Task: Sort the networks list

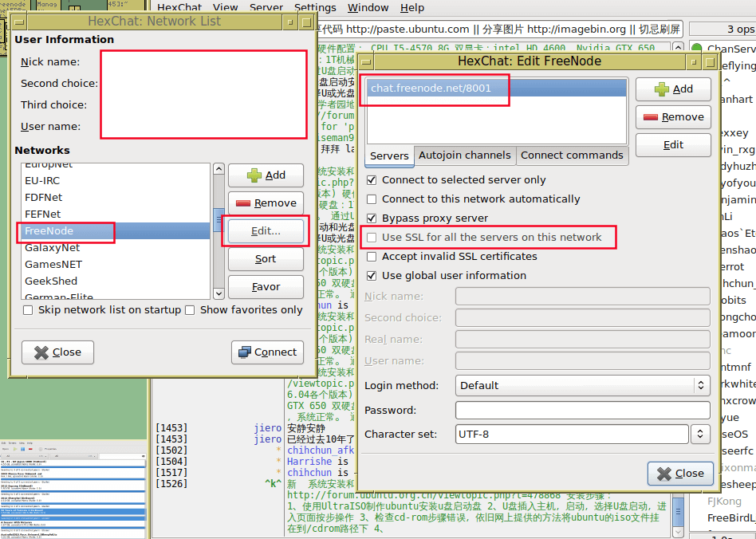Action: [266, 259]
